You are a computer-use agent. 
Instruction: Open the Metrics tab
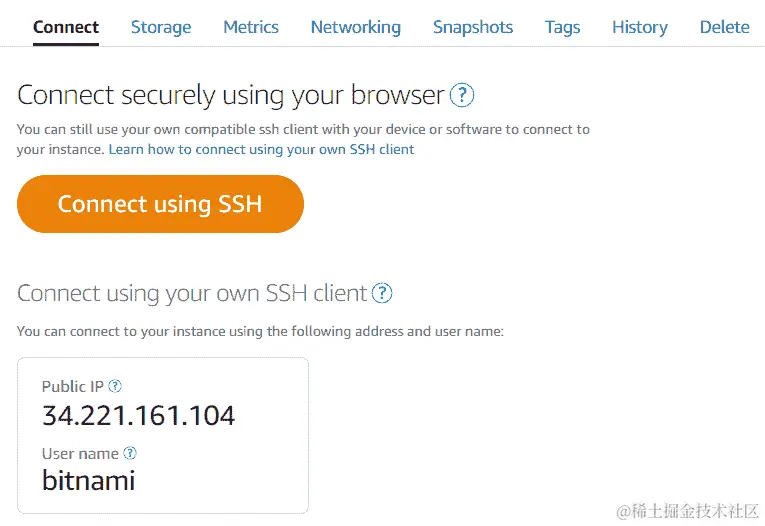pos(251,27)
